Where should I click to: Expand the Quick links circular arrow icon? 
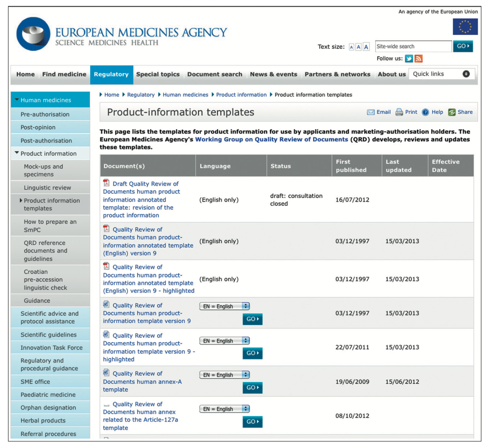click(466, 74)
